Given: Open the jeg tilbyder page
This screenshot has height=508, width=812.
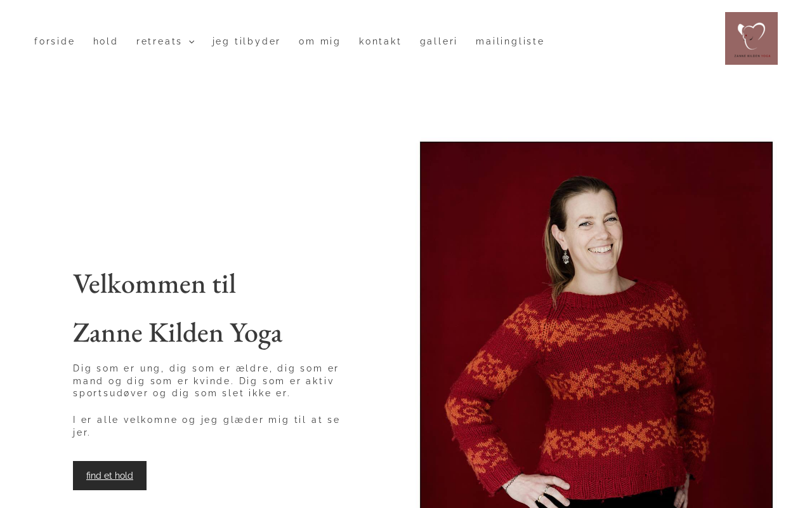Looking at the screenshot, I should click(x=246, y=41).
